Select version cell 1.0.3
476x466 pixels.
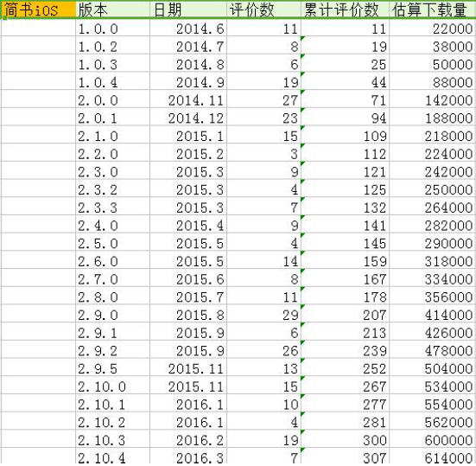click(x=112, y=64)
